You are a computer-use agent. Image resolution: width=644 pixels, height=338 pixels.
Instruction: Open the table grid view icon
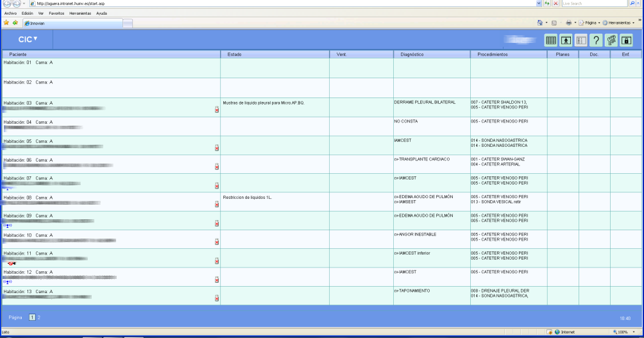(x=551, y=40)
